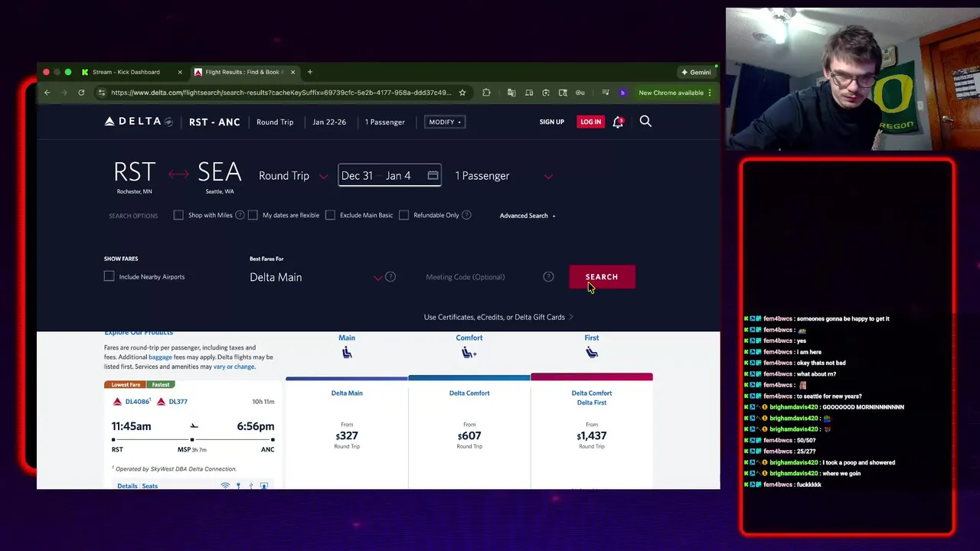Screen dimensions: 980x551
Task: Open the vary or change link
Action: pyautogui.click(x=234, y=367)
